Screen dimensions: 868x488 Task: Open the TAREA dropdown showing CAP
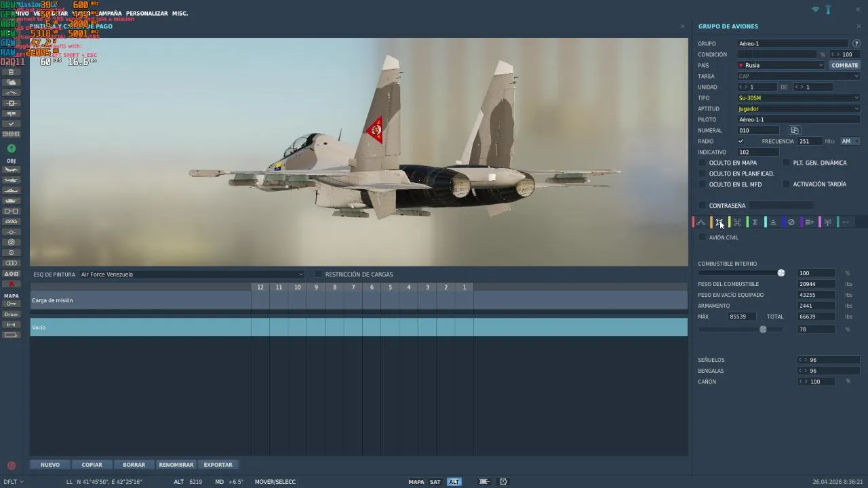pos(799,76)
